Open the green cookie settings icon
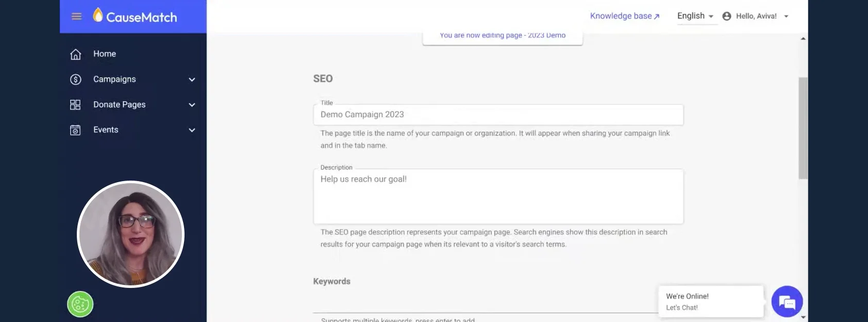This screenshot has height=322, width=868. point(80,304)
